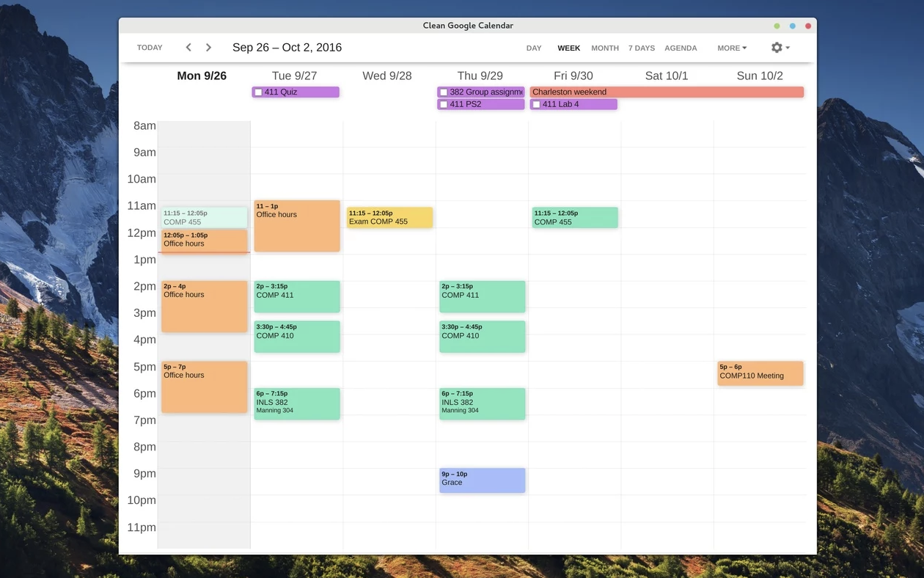Open Monday's 5pm Office hours event
This screenshot has height=578, width=924.
click(x=204, y=387)
